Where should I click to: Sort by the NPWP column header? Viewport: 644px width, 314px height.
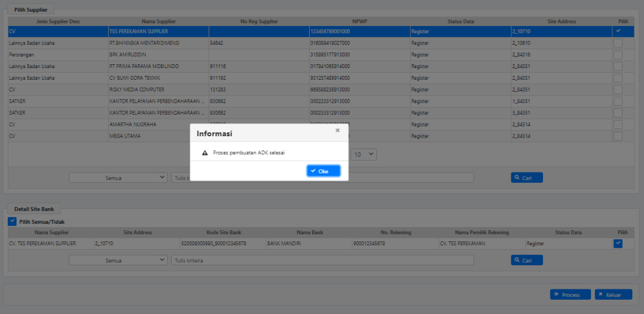point(360,21)
